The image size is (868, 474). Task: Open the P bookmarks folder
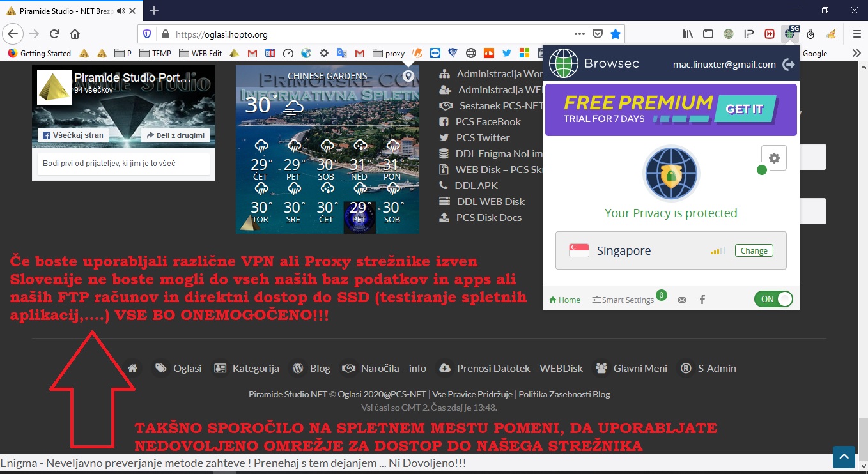[123, 53]
